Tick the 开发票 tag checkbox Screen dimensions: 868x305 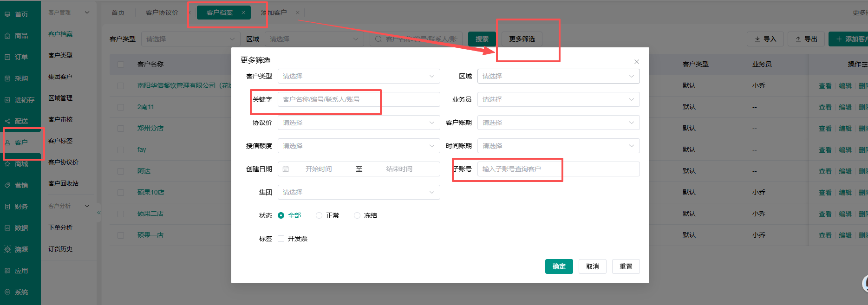tap(281, 239)
